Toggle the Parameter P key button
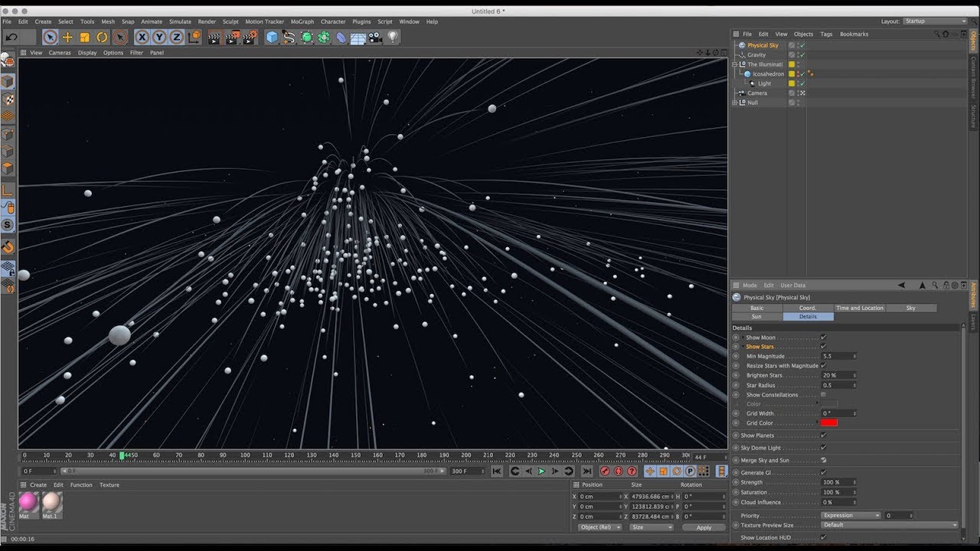980x551 pixels. point(690,471)
